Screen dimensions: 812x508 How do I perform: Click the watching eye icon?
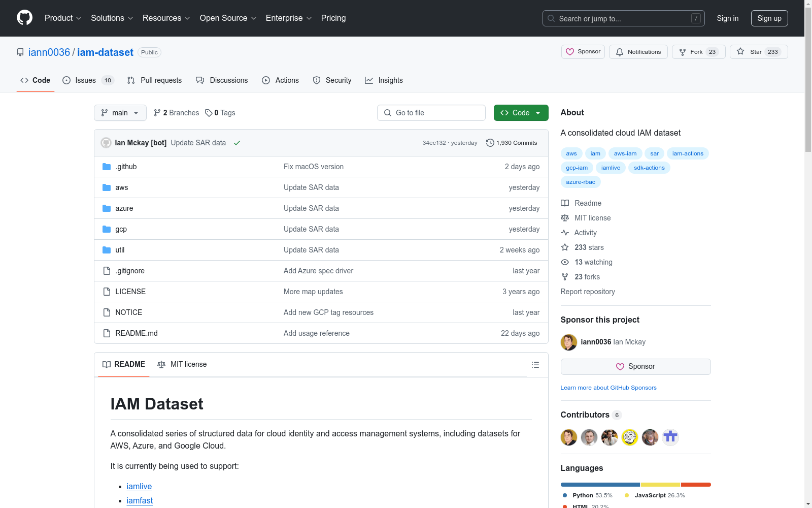[x=565, y=262]
